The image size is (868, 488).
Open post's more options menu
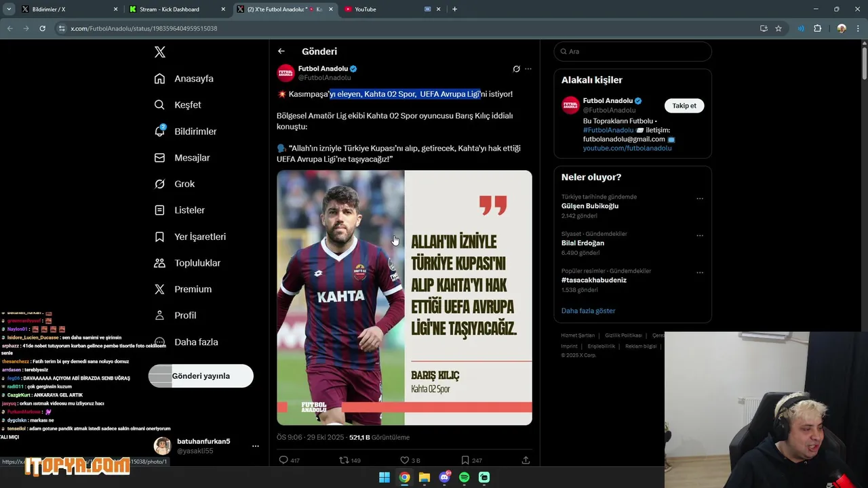click(528, 69)
